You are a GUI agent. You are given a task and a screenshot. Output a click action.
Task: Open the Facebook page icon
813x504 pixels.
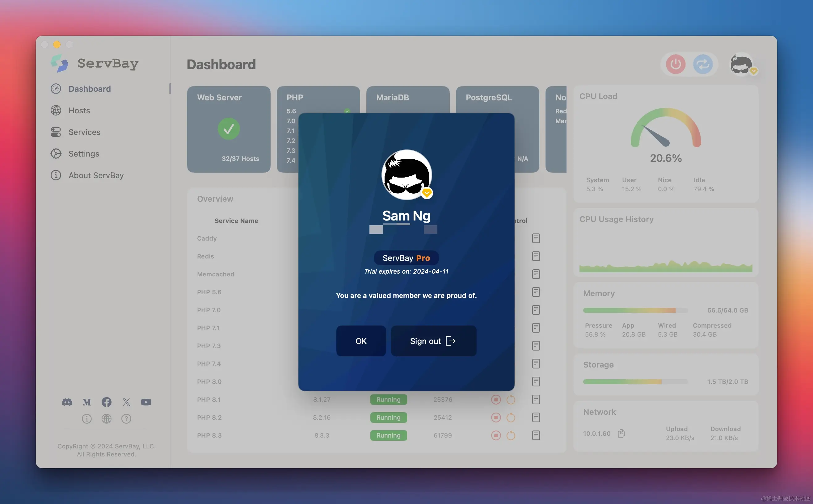pos(106,402)
